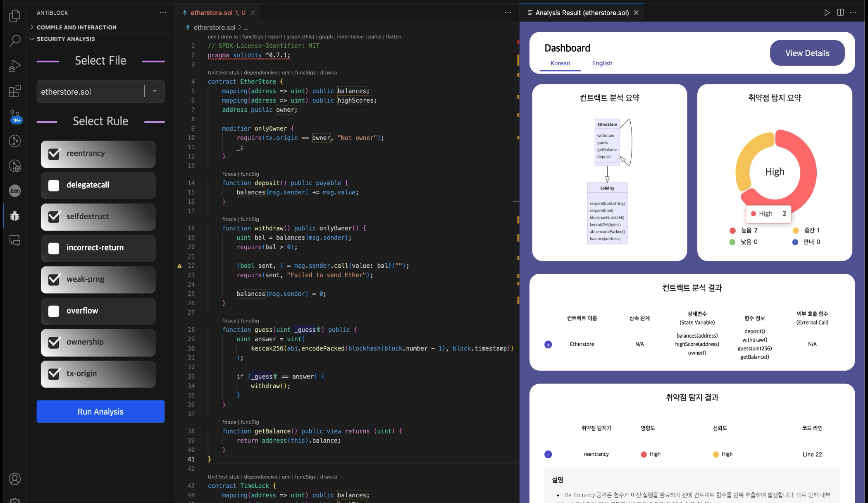
Task: Select the Antiblock bug icon
Action: pos(14,216)
